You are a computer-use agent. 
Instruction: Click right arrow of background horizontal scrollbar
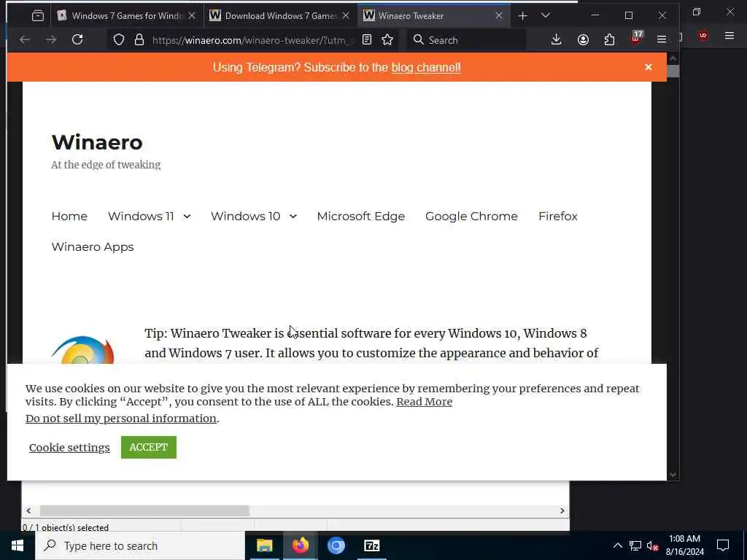(x=562, y=510)
